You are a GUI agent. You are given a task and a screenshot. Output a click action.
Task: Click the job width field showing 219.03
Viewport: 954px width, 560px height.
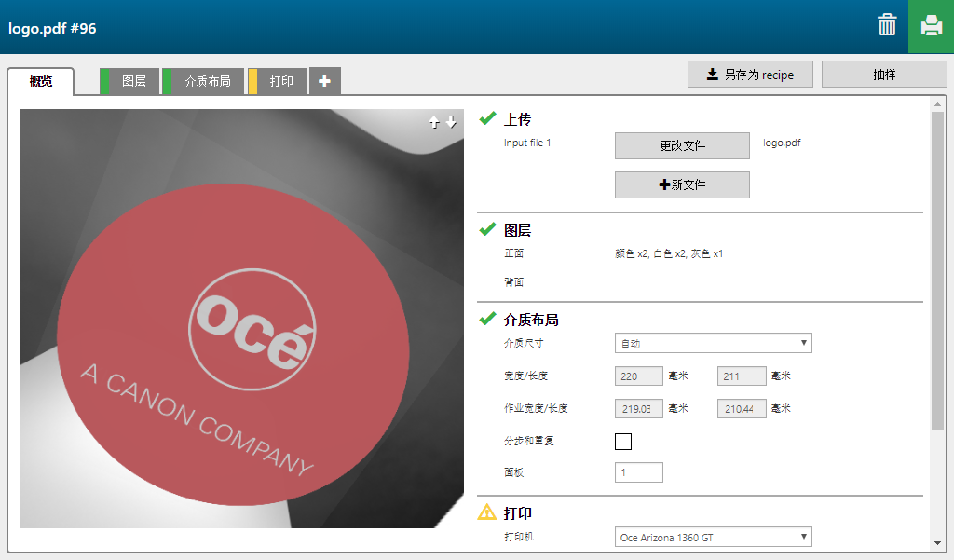[639, 408]
